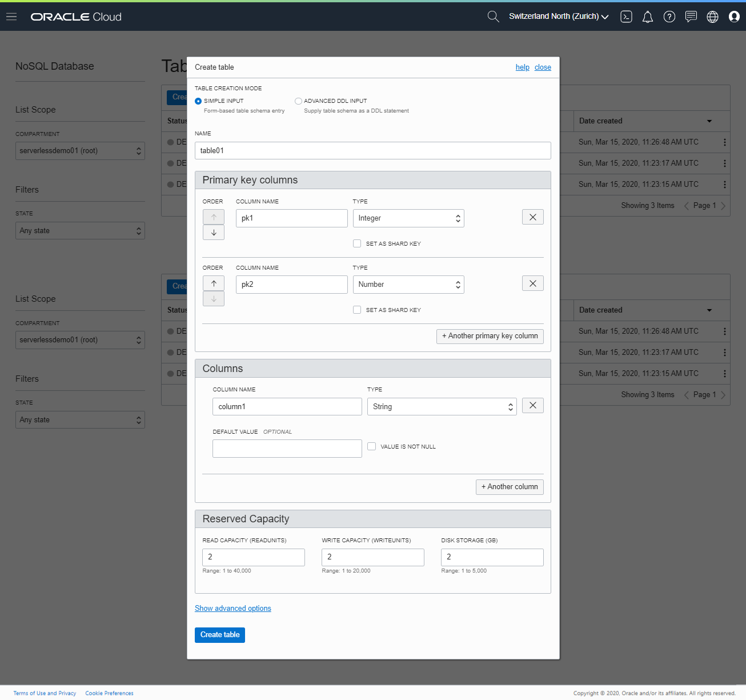Click the Create Table button
Screen dimensions: 746x700
pyautogui.click(x=219, y=635)
